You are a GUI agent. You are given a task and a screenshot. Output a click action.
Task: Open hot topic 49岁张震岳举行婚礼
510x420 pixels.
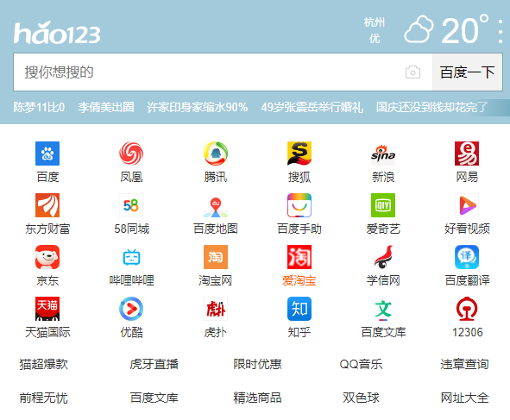click(x=312, y=107)
